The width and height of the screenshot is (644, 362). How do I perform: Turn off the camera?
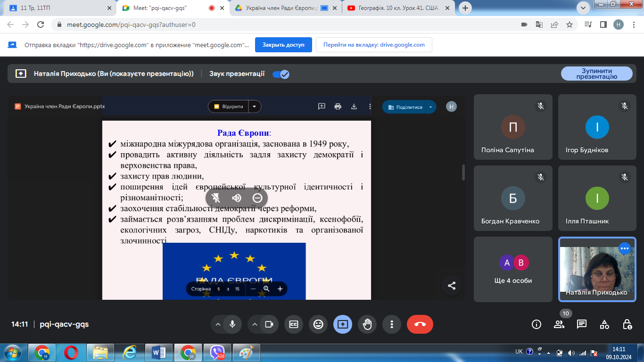269,324
